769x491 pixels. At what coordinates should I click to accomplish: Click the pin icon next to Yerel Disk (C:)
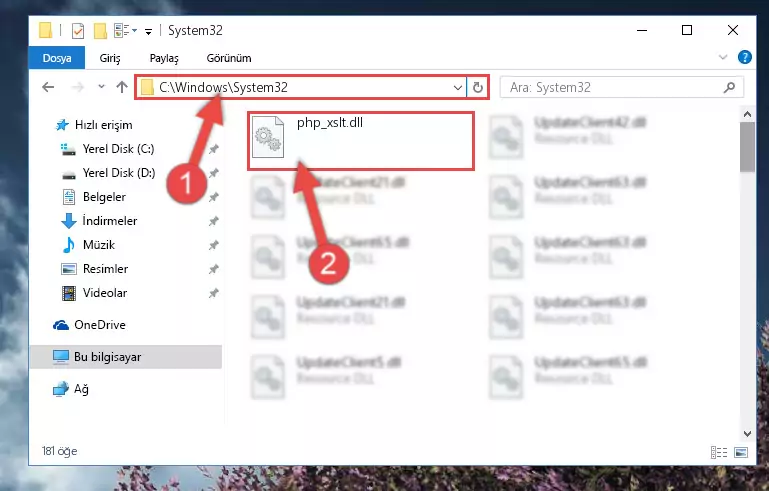(x=213, y=149)
